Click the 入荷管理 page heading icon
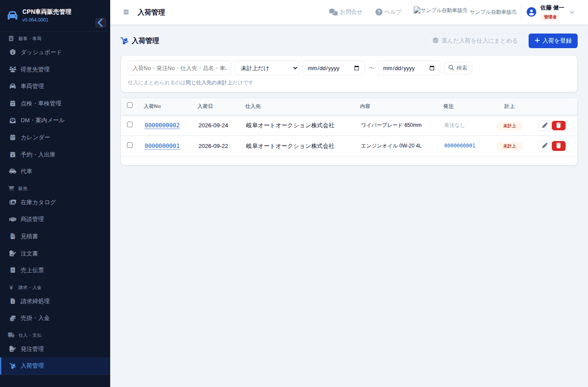The height and width of the screenshot is (387, 588). click(x=125, y=41)
